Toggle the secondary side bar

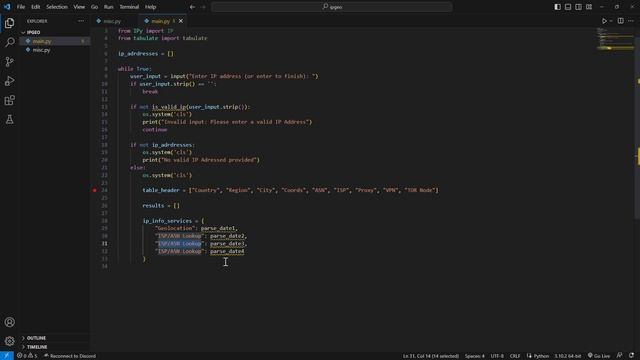(578, 7)
